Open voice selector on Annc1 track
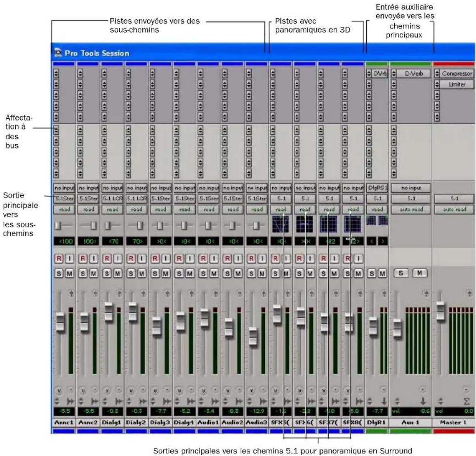This screenshot has width=476, height=456. 59,391
